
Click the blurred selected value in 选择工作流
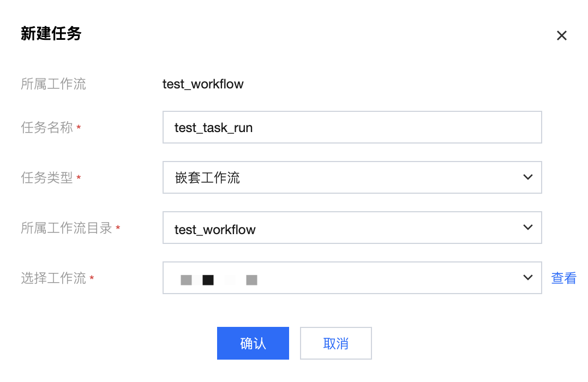click(219, 280)
